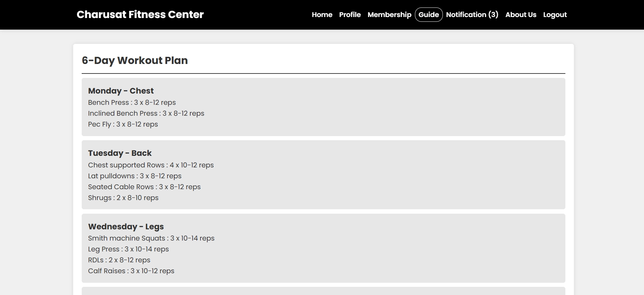
Task: Go to the Home page
Action: pyautogui.click(x=322, y=15)
